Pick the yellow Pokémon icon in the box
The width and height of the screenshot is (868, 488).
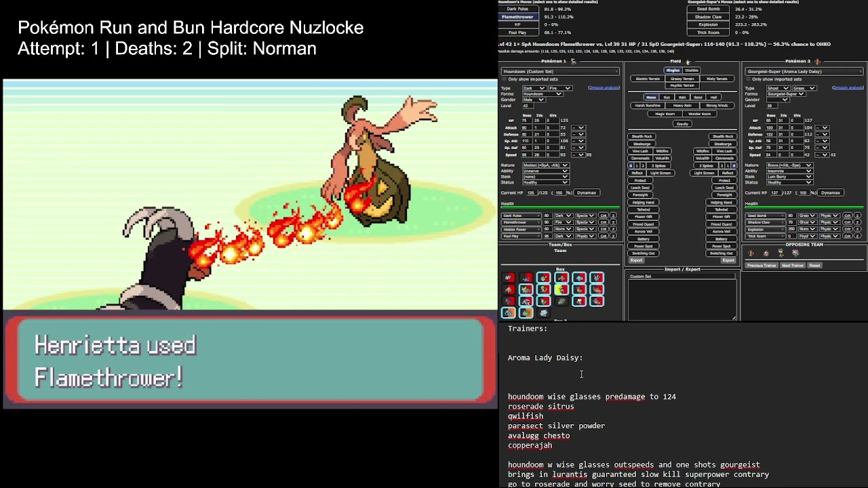pos(561,289)
